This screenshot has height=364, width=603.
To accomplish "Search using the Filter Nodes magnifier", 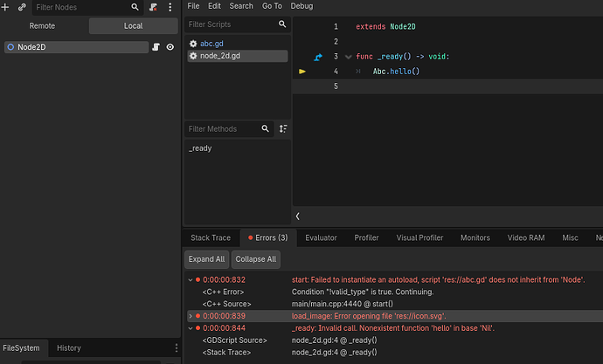I will [135, 7].
